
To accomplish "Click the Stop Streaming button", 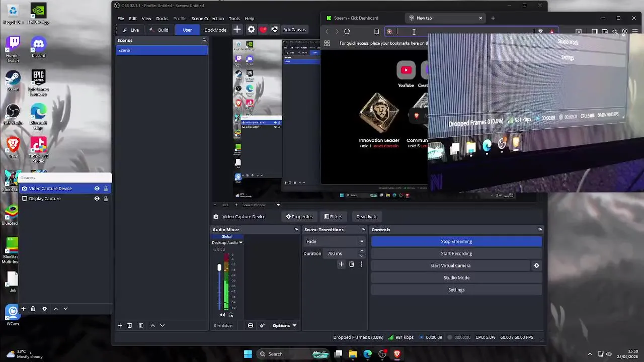I will (x=456, y=241).
